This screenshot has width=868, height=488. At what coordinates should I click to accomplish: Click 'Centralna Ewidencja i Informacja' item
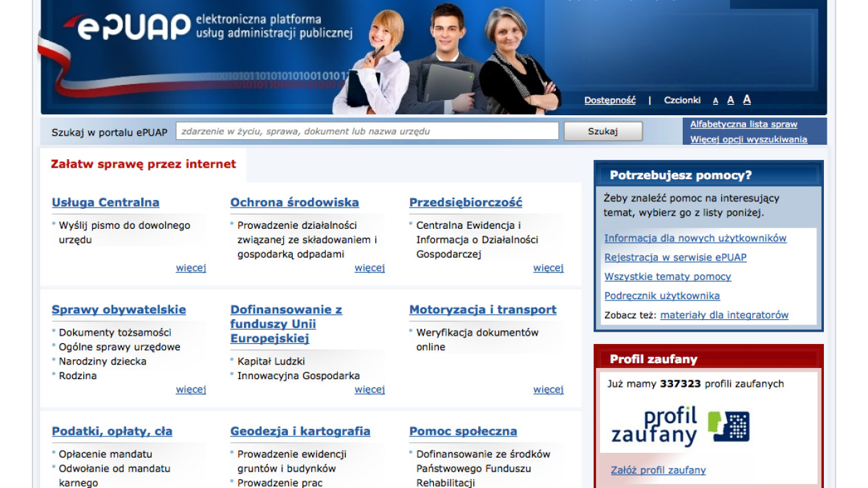[x=477, y=239]
